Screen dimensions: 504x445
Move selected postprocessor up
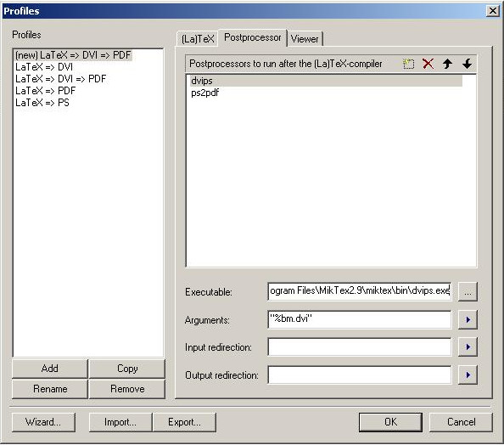tap(447, 64)
